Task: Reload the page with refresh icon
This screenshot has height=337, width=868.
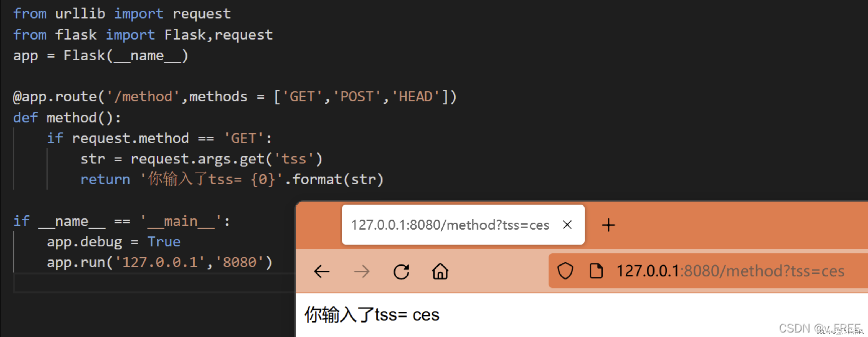Action: (401, 272)
